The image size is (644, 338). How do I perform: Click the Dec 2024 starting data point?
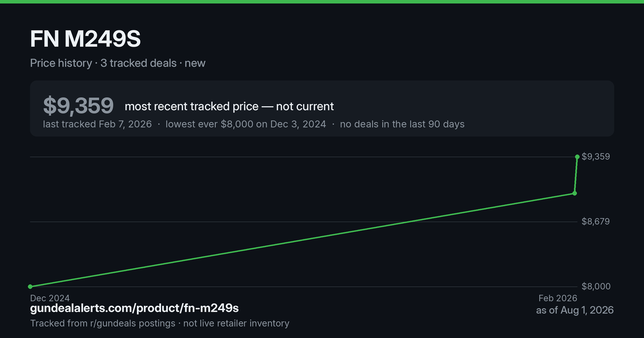pyautogui.click(x=30, y=286)
